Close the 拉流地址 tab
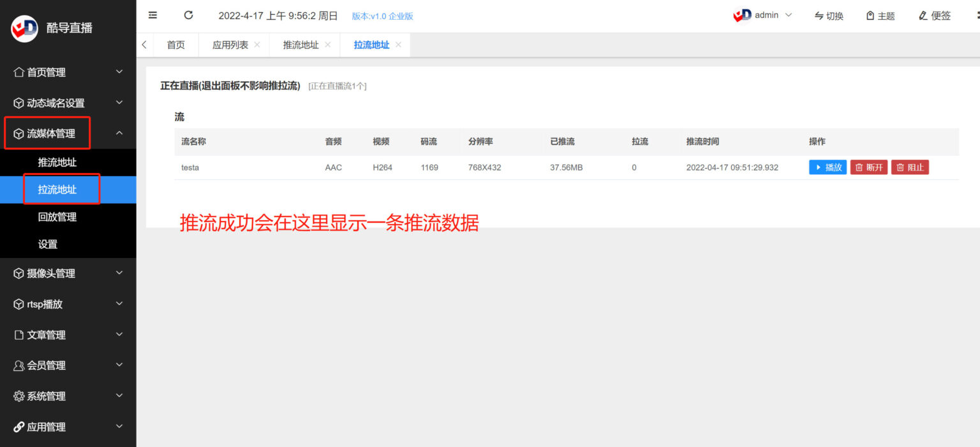 point(399,45)
